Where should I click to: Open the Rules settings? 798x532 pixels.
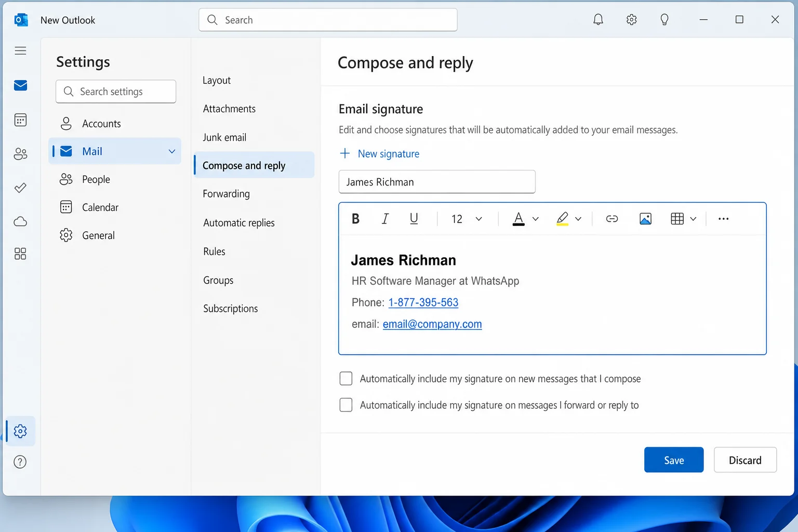pos(214,251)
